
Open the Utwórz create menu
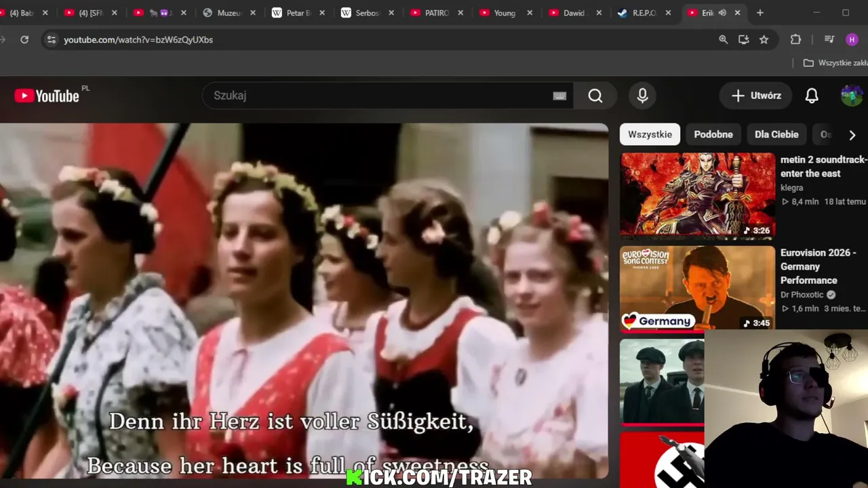click(x=756, y=96)
